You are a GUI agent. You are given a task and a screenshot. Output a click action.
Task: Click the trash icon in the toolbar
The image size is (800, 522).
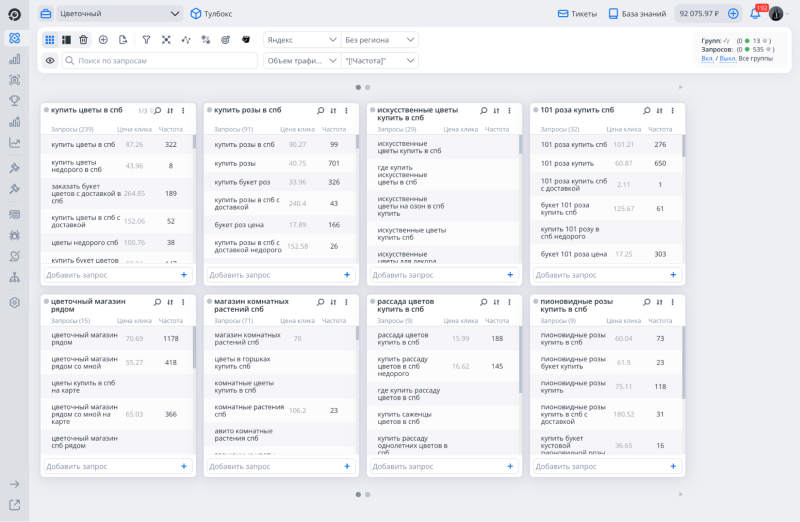(x=83, y=40)
